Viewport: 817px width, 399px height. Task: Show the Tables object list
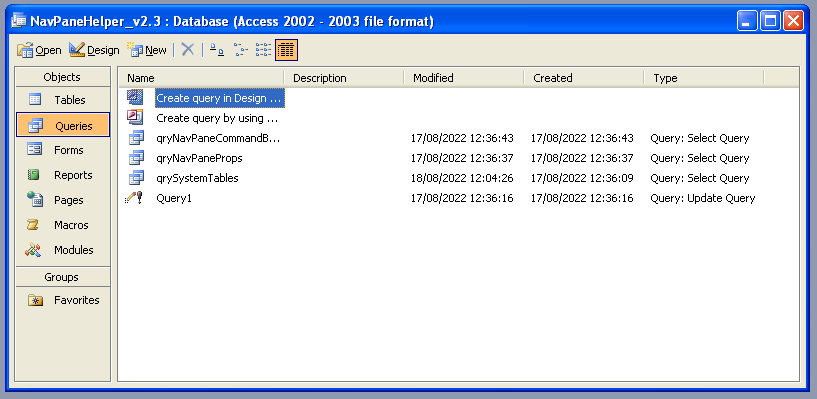[x=63, y=99]
